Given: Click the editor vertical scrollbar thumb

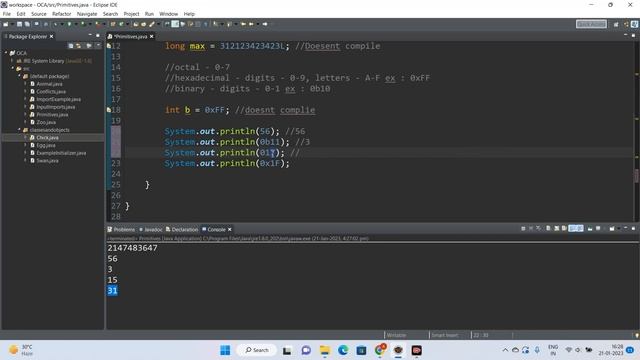Looking at the screenshot, I should [x=636, y=176].
